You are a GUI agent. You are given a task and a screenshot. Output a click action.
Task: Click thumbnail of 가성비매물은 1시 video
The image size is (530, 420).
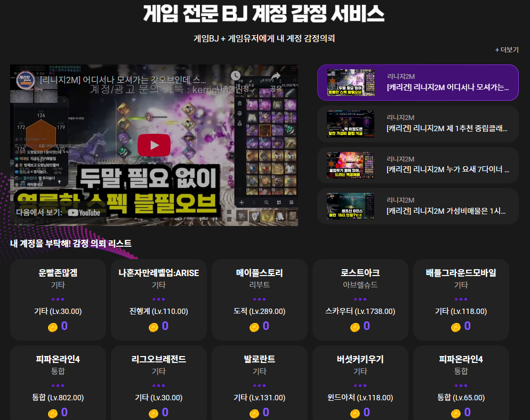[350, 206]
